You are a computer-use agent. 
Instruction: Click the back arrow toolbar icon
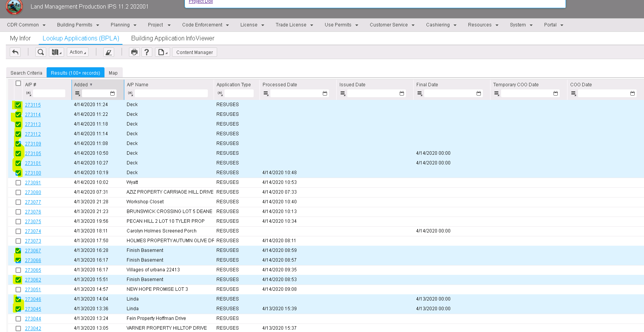tap(16, 52)
